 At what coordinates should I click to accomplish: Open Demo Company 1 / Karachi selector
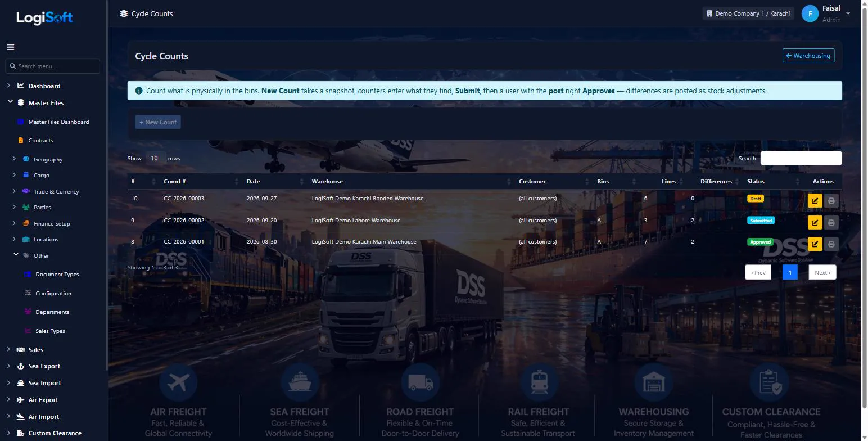point(748,13)
